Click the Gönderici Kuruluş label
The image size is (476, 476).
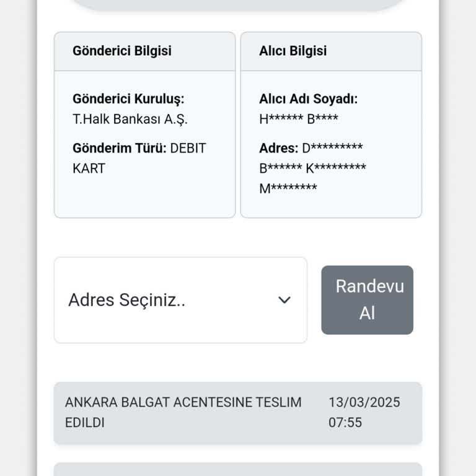tap(128, 99)
